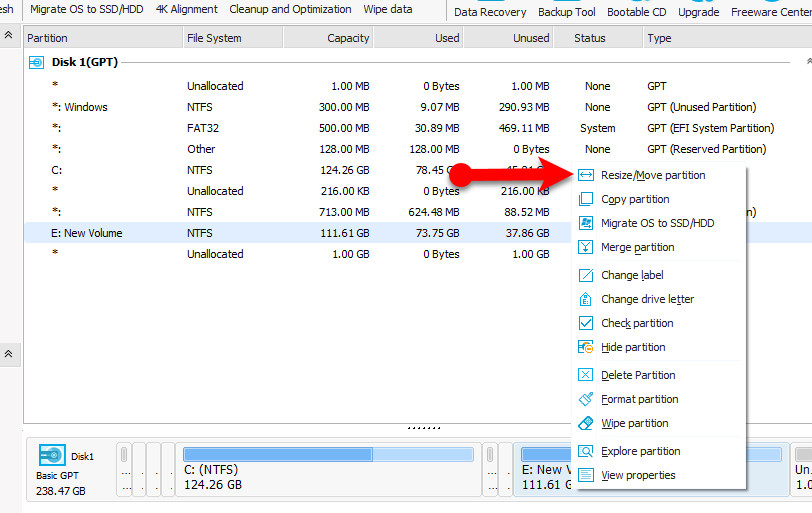
Task: Select Format partition in context menu
Action: click(639, 399)
